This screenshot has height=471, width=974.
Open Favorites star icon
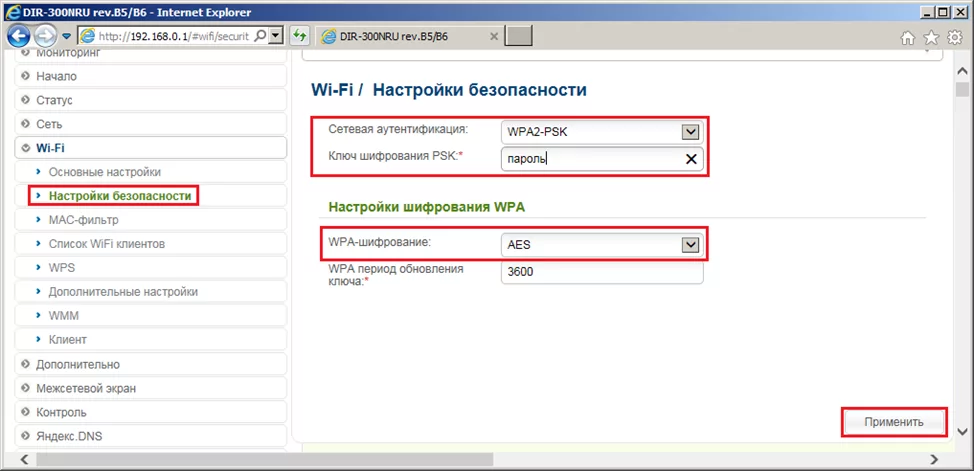coord(931,38)
